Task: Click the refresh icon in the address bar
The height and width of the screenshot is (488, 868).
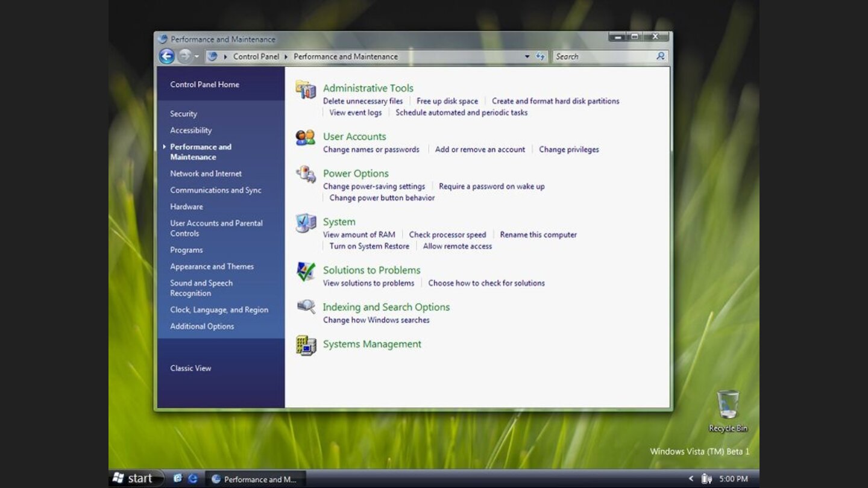Action: point(541,56)
